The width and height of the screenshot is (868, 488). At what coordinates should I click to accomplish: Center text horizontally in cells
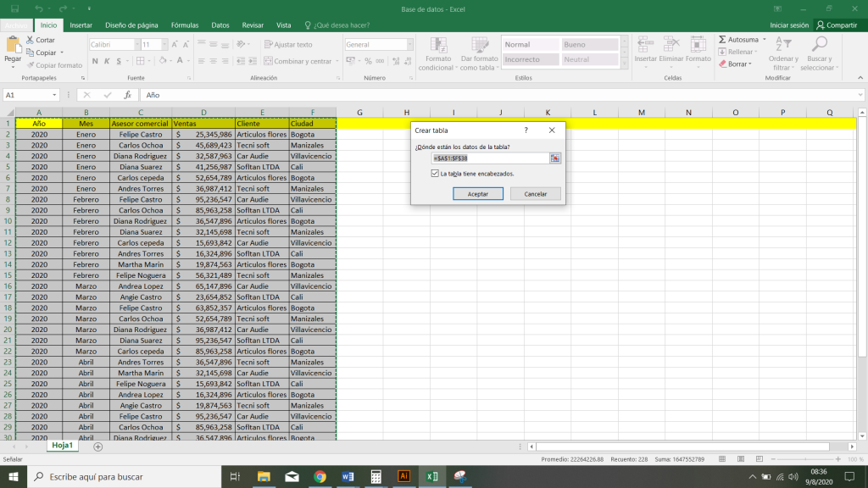click(213, 61)
